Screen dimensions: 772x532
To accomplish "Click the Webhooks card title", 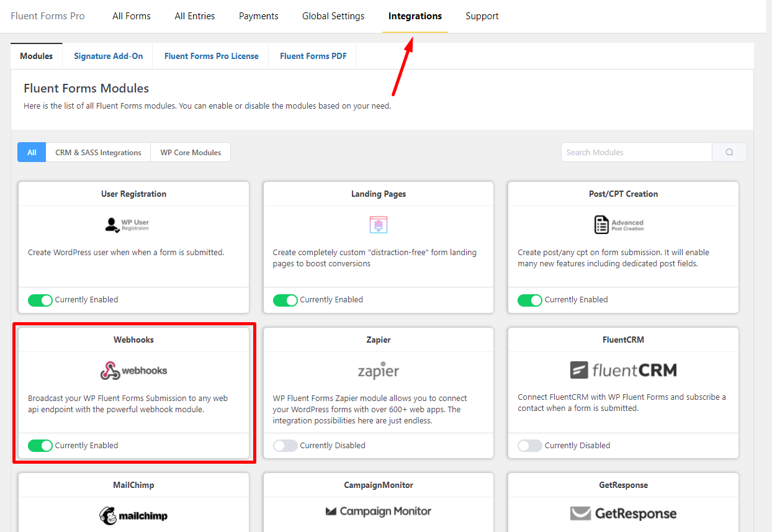I will (134, 340).
